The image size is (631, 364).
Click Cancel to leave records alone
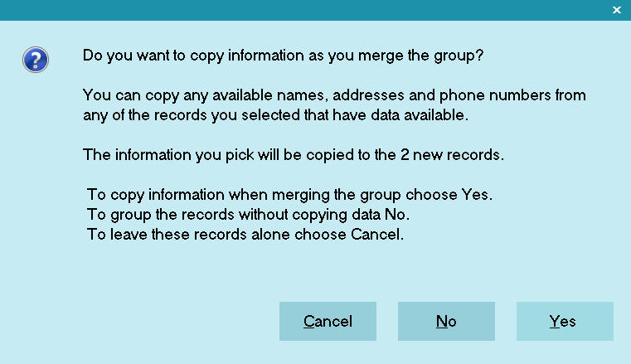coord(328,322)
